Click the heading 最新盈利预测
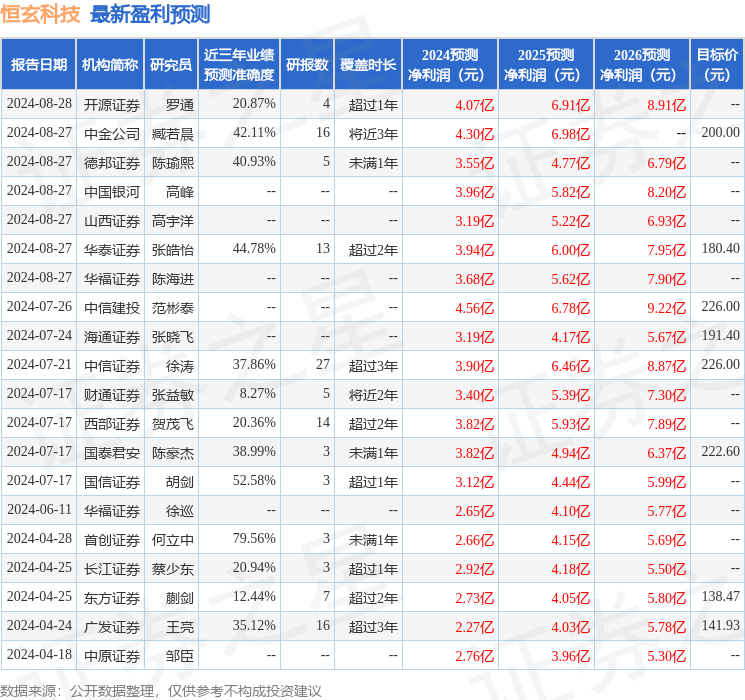Screen dimensions: 745x700 [150, 14]
